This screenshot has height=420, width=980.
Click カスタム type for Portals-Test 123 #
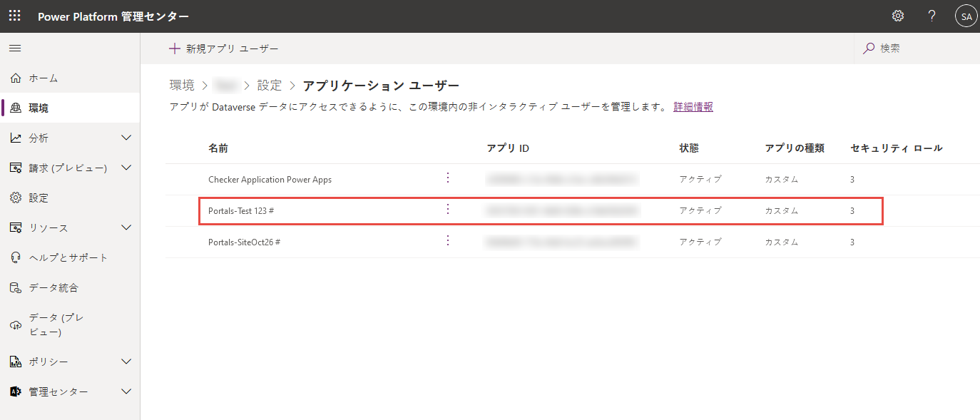782,211
